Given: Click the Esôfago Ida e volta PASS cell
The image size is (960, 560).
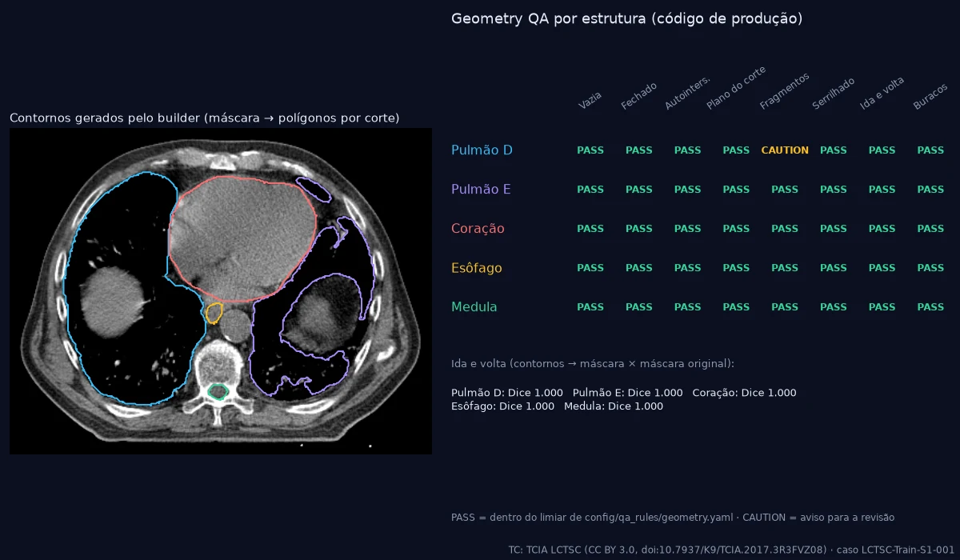Looking at the screenshot, I should pyautogui.click(x=882, y=268).
